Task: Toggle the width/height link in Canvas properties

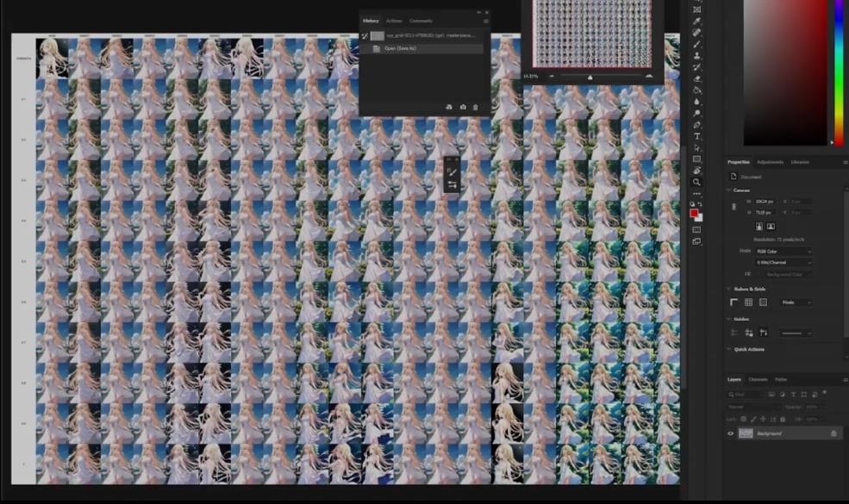Action: point(733,205)
